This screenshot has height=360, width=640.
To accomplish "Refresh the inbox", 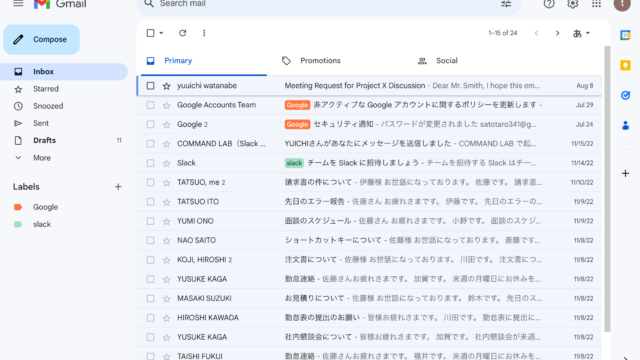I will coord(182,33).
